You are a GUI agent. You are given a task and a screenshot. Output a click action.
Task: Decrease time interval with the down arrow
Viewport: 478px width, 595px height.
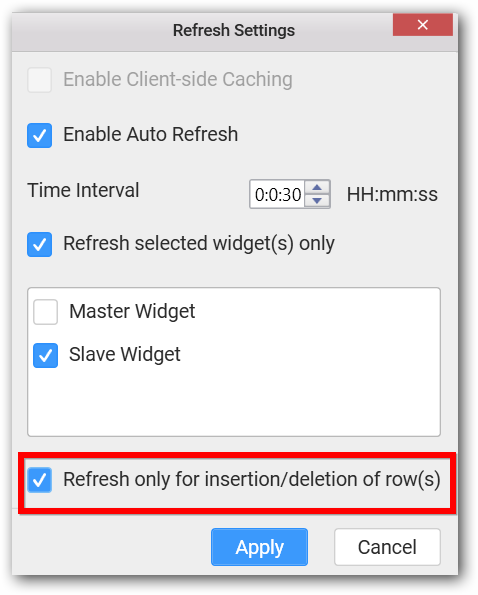[x=317, y=201]
